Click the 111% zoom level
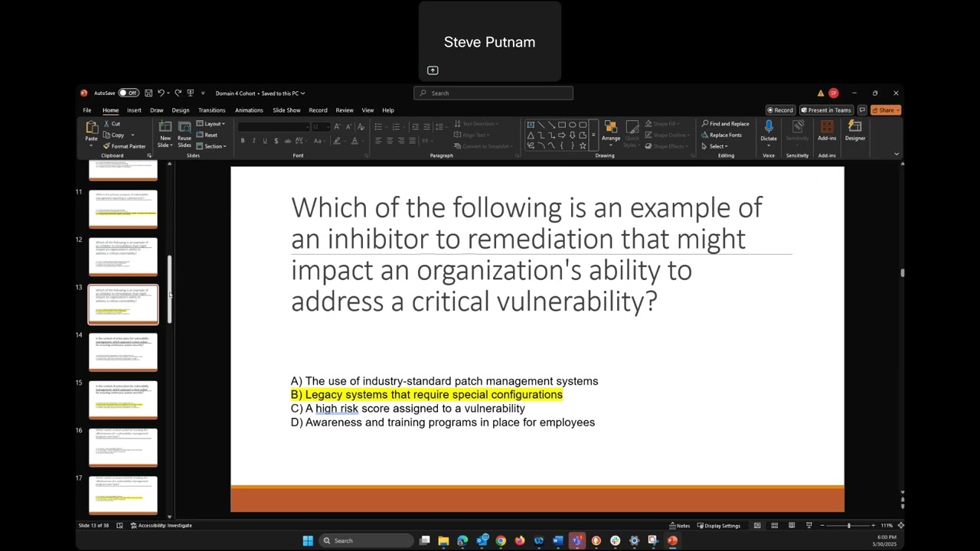The height and width of the screenshot is (551, 980). click(x=887, y=526)
